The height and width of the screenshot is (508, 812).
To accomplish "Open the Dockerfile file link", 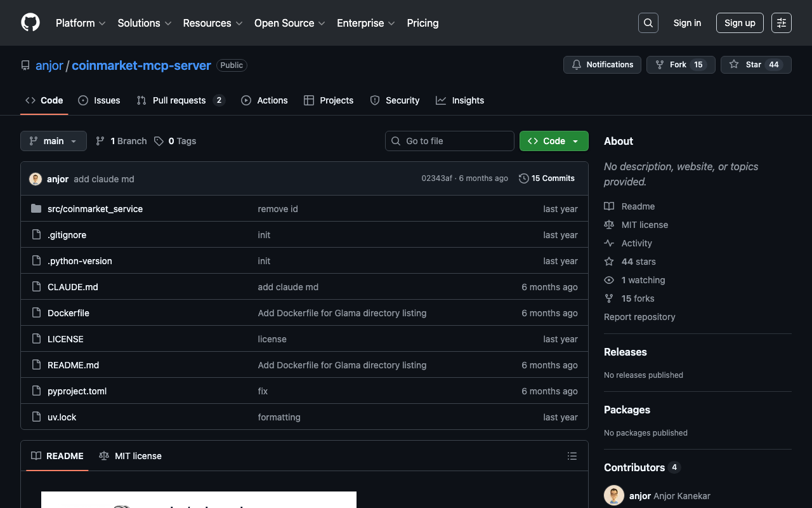I will pos(69,313).
